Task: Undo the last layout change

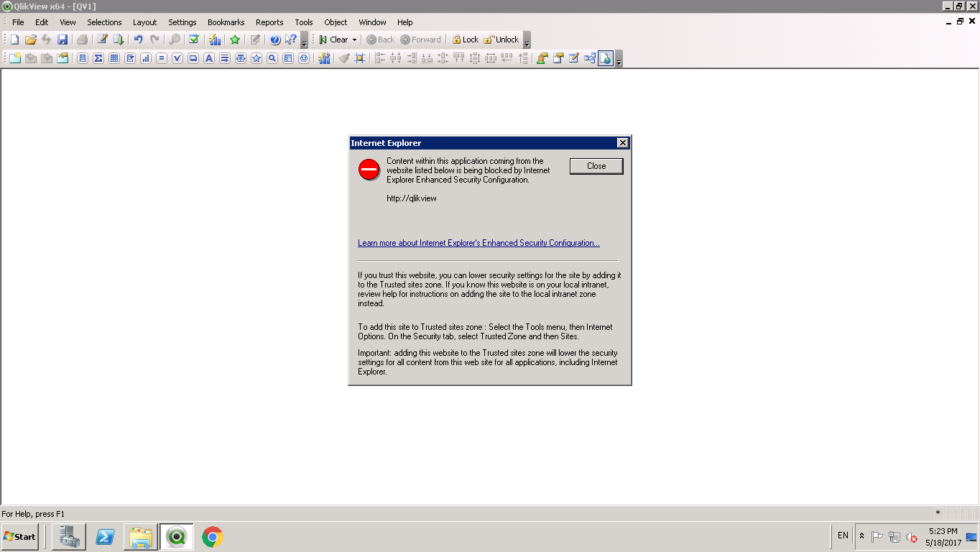Action: point(139,40)
